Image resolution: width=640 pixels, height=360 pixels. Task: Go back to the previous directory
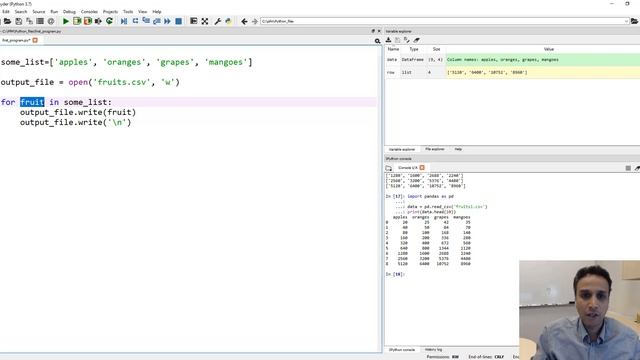click(244, 21)
